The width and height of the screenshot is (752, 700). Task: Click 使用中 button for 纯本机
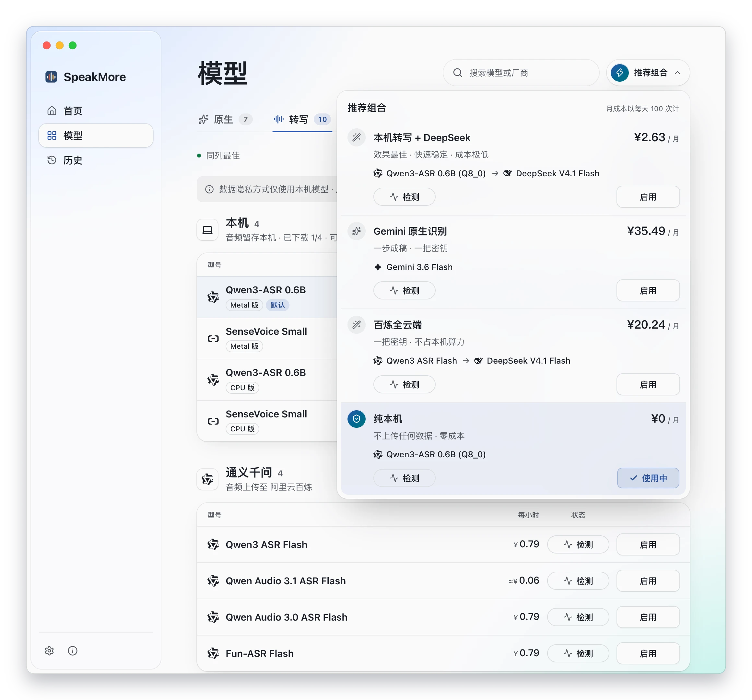pos(648,478)
